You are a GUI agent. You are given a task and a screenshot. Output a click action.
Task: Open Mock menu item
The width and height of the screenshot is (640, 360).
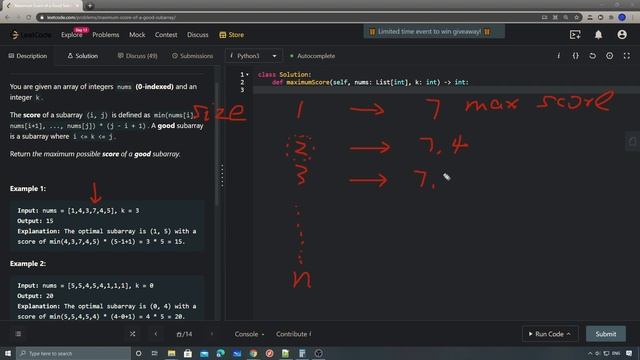(137, 35)
